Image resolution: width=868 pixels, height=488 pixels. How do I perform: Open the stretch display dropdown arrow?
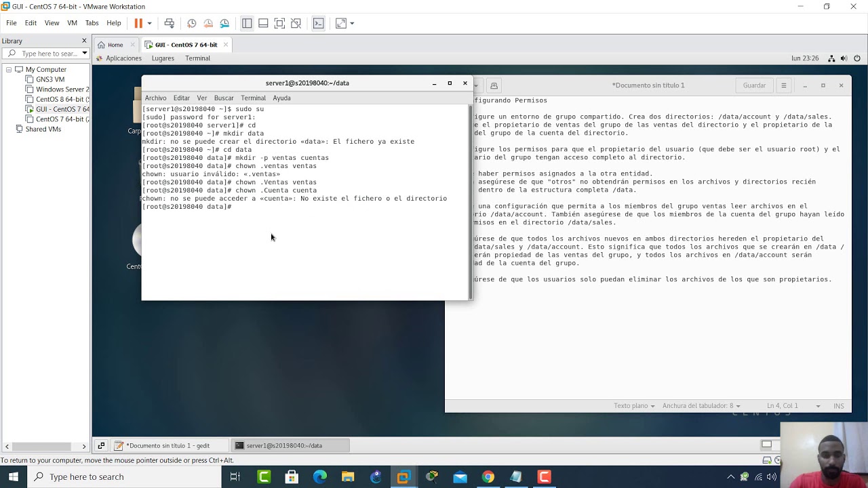[x=352, y=23]
